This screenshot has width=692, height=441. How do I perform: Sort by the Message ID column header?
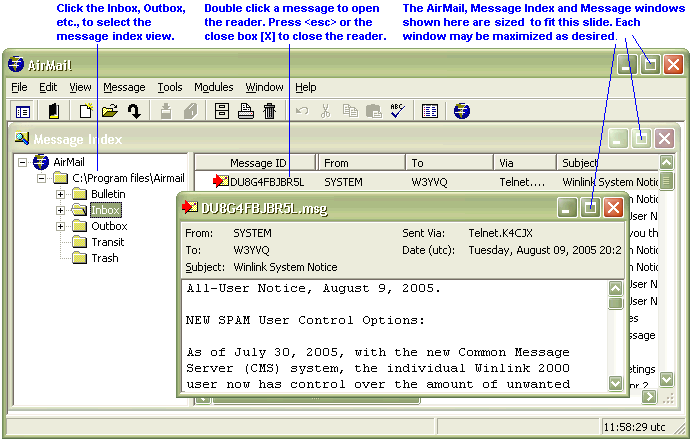[x=257, y=163]
